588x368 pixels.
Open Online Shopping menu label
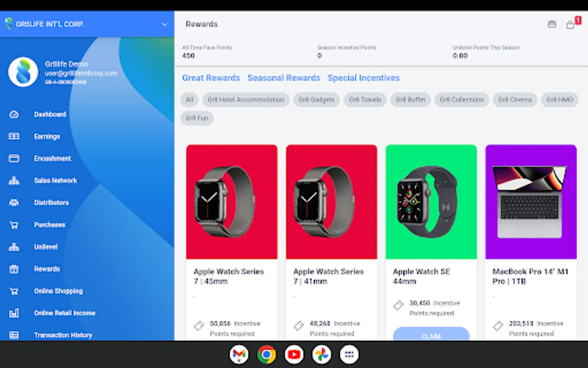pyautogui.click(x=58, y=291)
